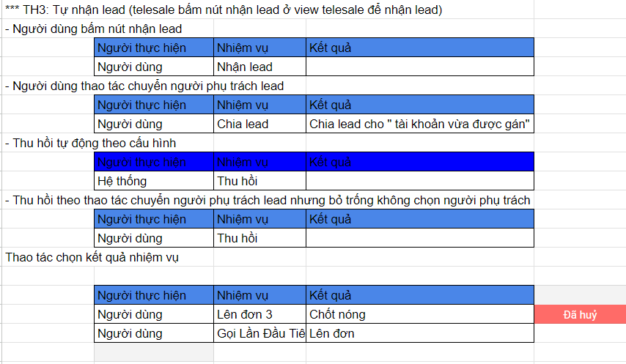
Task: Click the "Chia lead cho tài khoản vừa được gán" cell
Action: click(419, 125)
